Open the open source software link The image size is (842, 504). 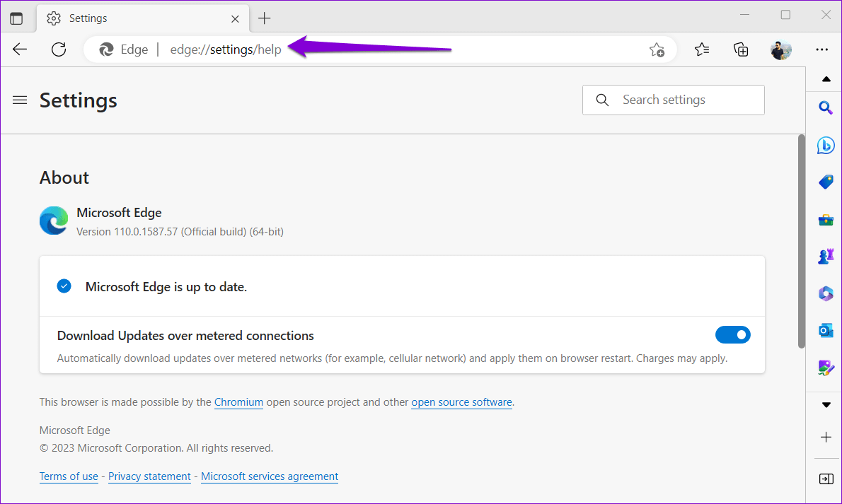[461, 402]
